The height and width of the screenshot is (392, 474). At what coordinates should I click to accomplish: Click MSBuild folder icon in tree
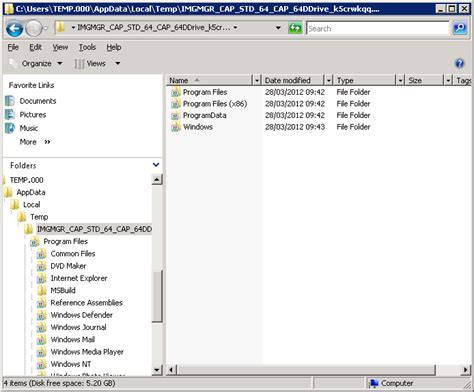point(41,290)
